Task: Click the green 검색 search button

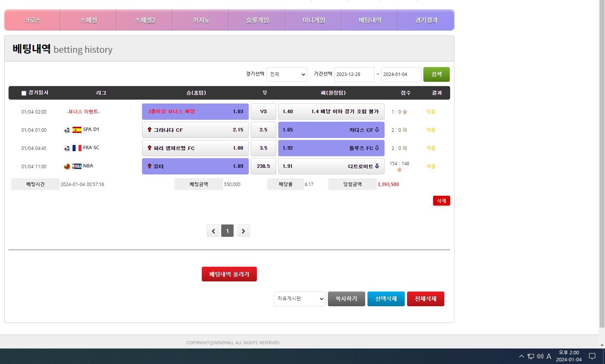Action: coord(436,74)
